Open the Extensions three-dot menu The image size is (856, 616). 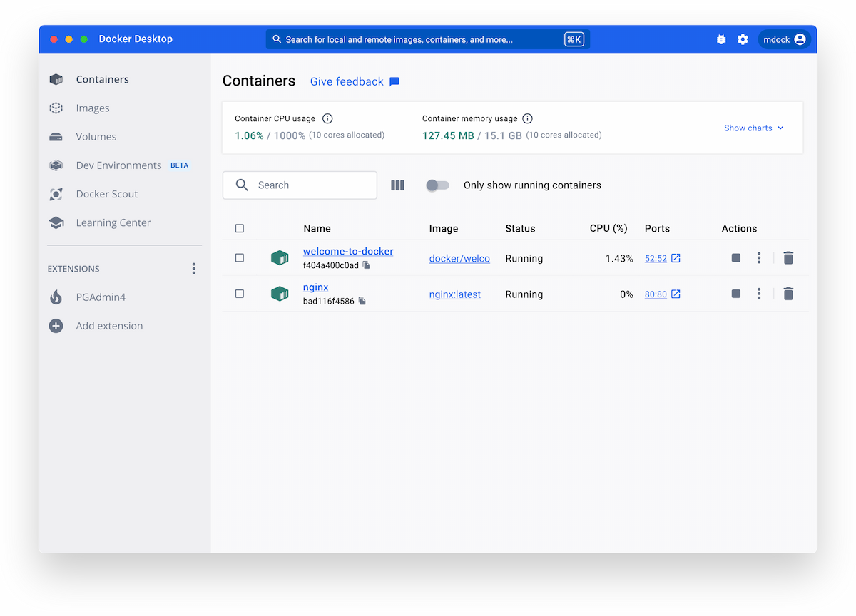pyautogui.click(x=193, y=269)
